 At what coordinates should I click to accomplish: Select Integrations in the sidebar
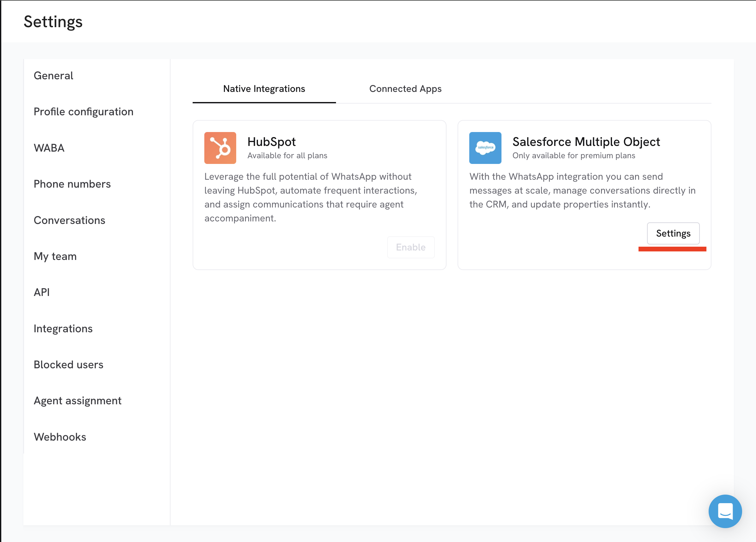tap(63, 329)
